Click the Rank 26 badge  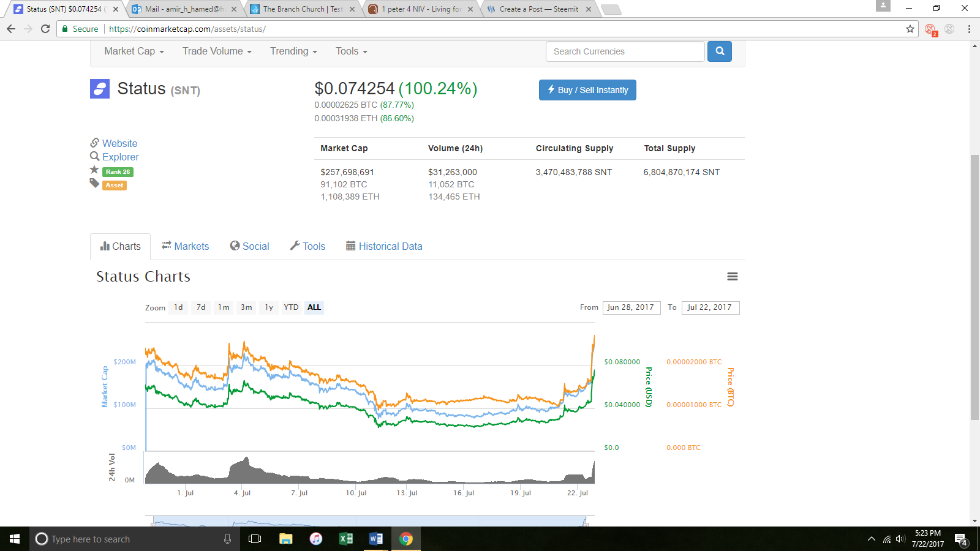click(x=118, y=172)
